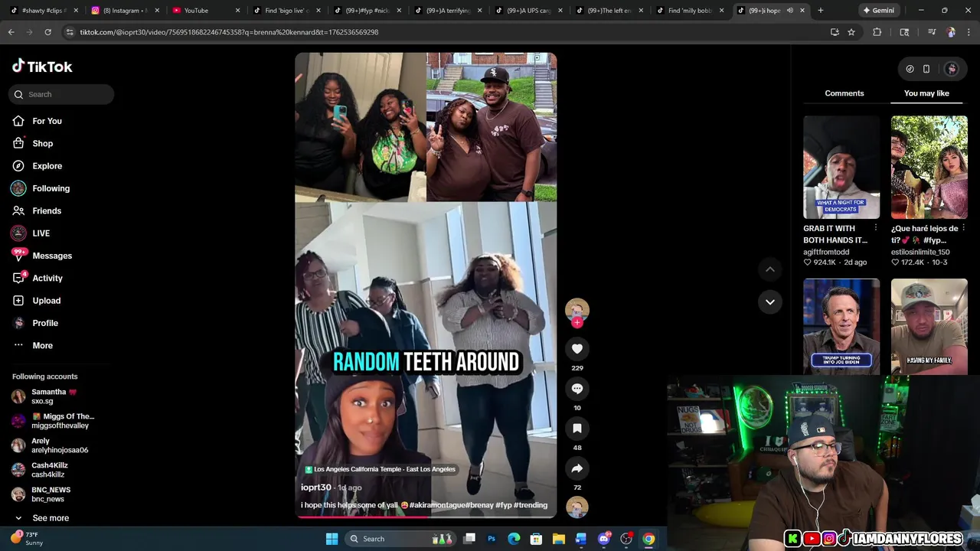Open Samantha sxo.sg following account
980x551 pixels.
54,396
